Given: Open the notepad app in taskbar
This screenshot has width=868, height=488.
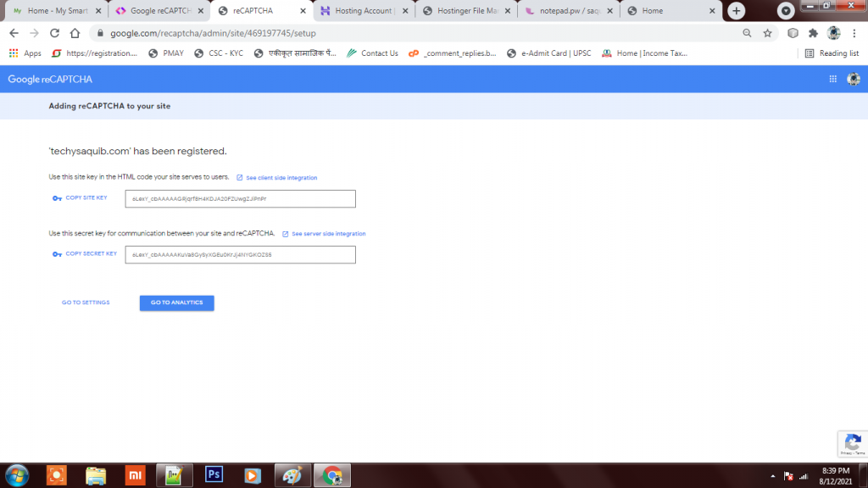Looking at the screenshot, I should tap(175, 475).
